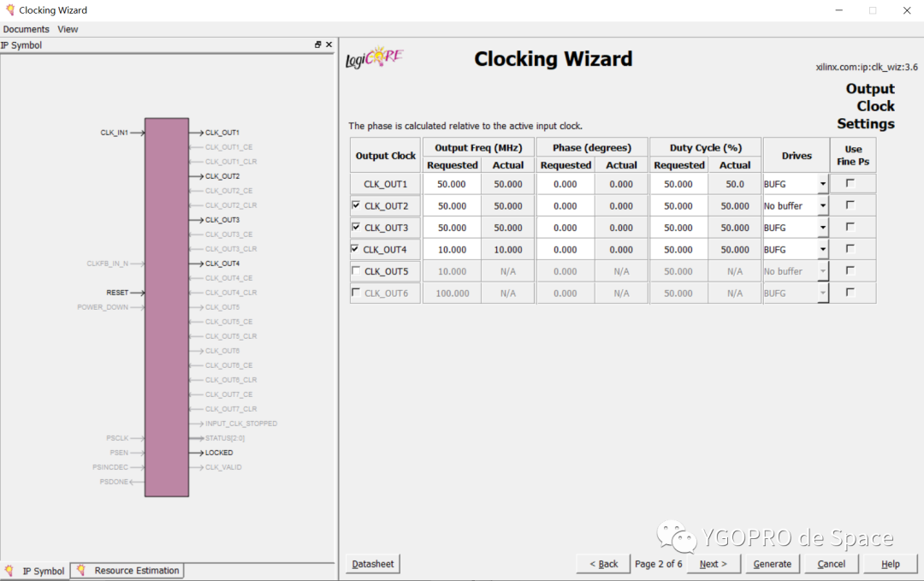
Task: Click the CLKFB_IN_N port label
Action: [107, 264]
